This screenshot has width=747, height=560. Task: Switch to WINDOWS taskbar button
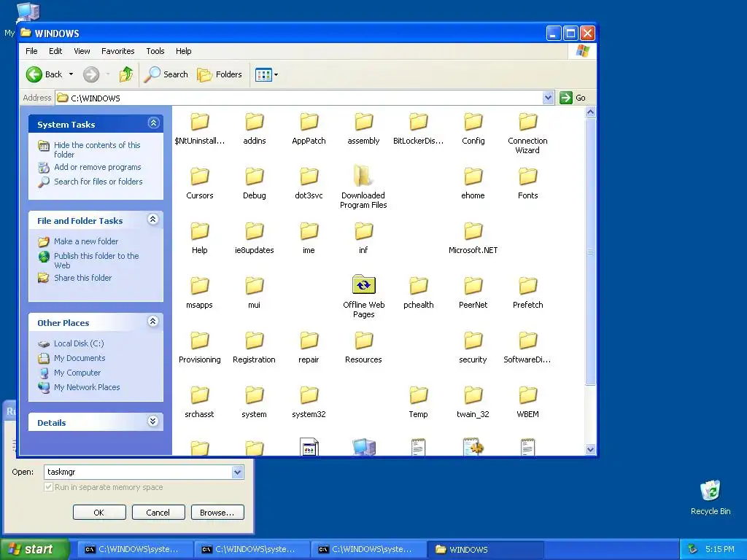tap(485, 550)
